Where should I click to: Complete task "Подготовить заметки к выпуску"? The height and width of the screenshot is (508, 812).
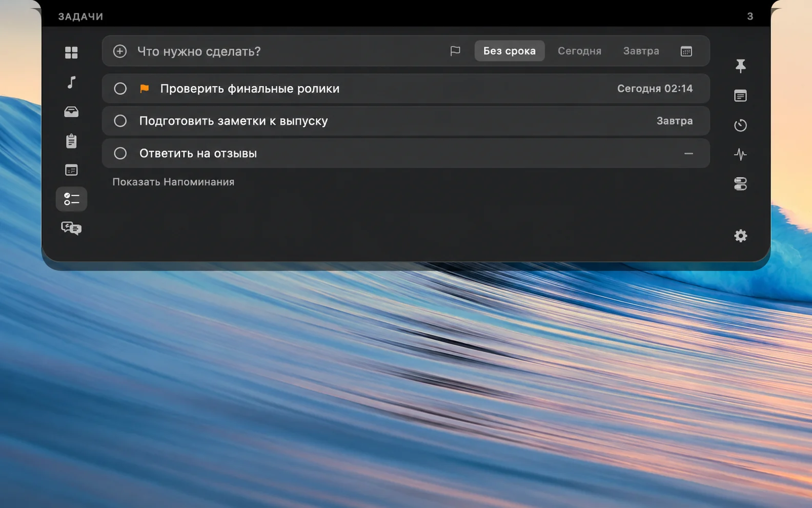120,121
